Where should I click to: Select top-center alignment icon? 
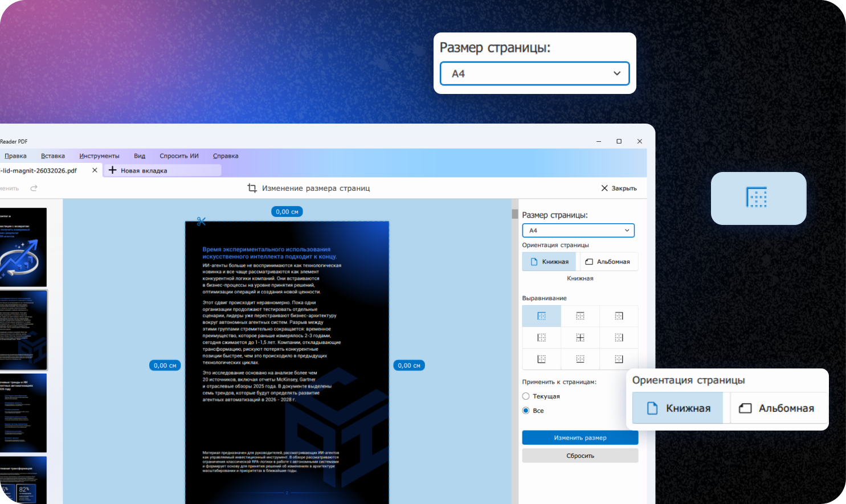click(x=580, y=316)
